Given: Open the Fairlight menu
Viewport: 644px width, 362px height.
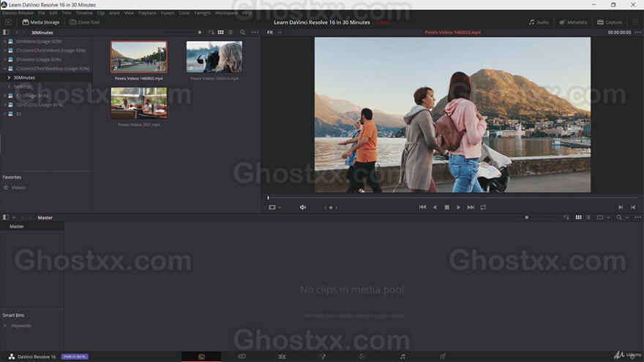Looking at the screenshot, I should [202, 13].
